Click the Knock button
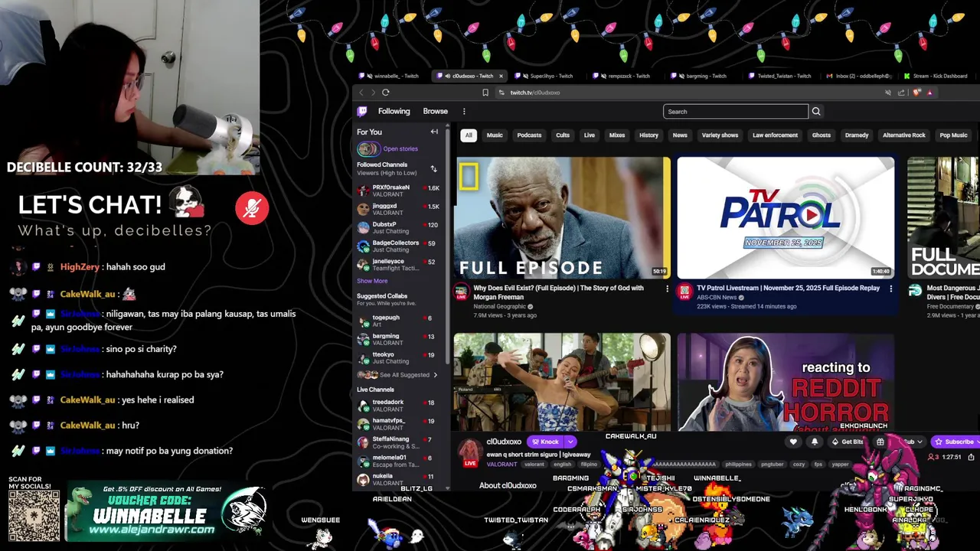980x551 pixels. tap(546, 442)
